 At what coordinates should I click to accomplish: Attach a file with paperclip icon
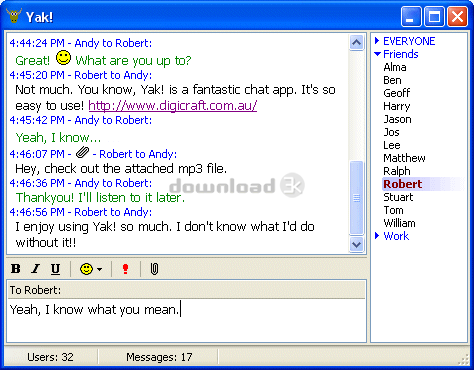[154, 269]
